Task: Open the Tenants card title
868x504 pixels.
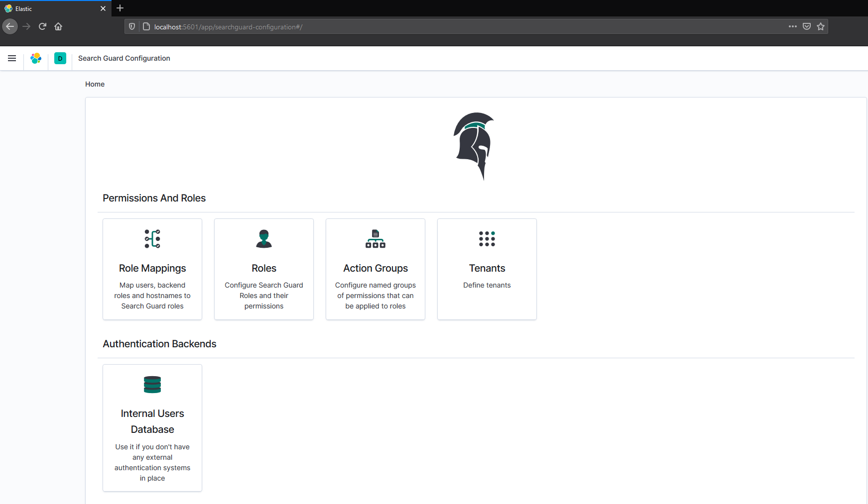Action: (487, 268)
